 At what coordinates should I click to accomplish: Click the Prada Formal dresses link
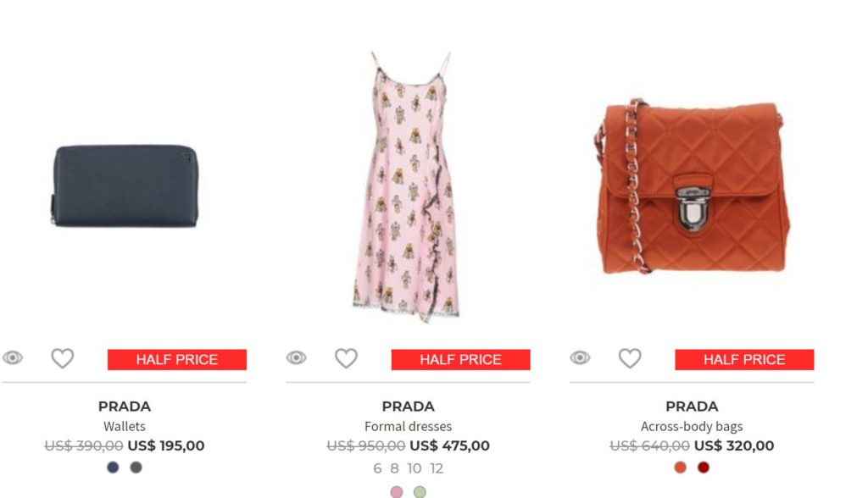coord(408,426)
